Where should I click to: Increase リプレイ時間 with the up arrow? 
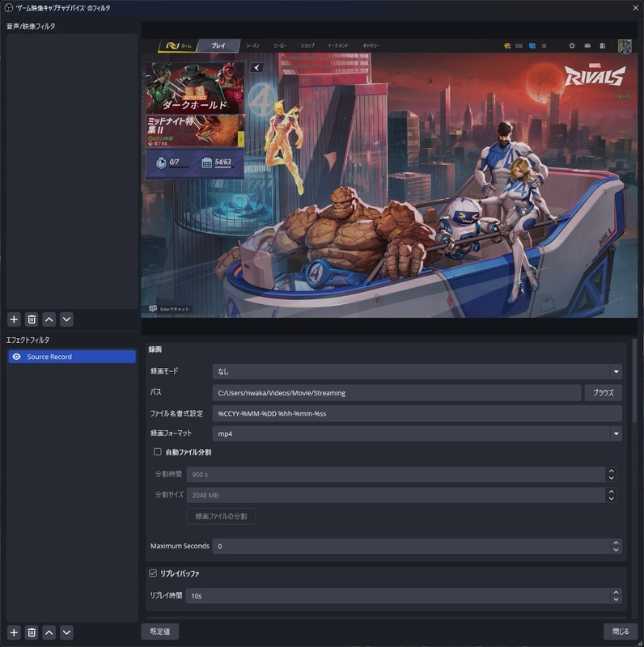[616, 592]
